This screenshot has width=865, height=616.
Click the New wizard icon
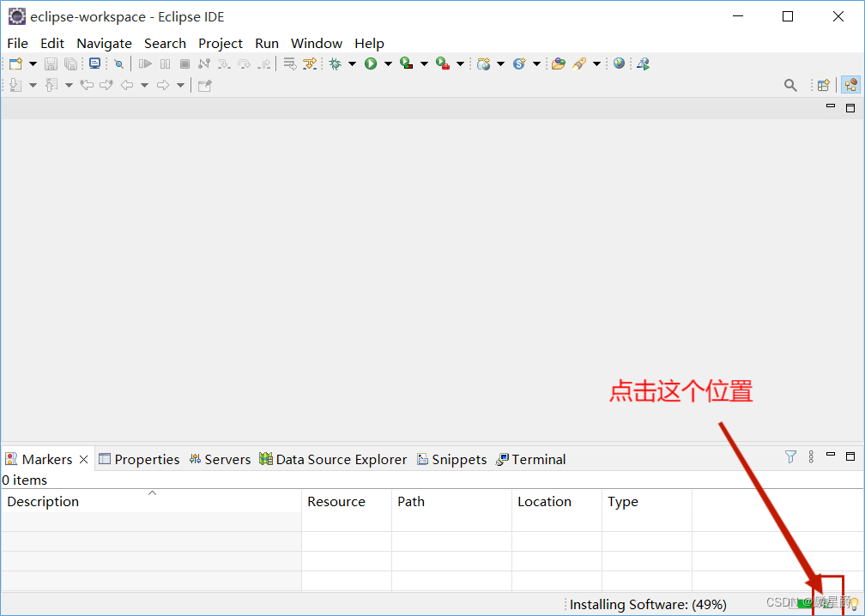(16, 64)
